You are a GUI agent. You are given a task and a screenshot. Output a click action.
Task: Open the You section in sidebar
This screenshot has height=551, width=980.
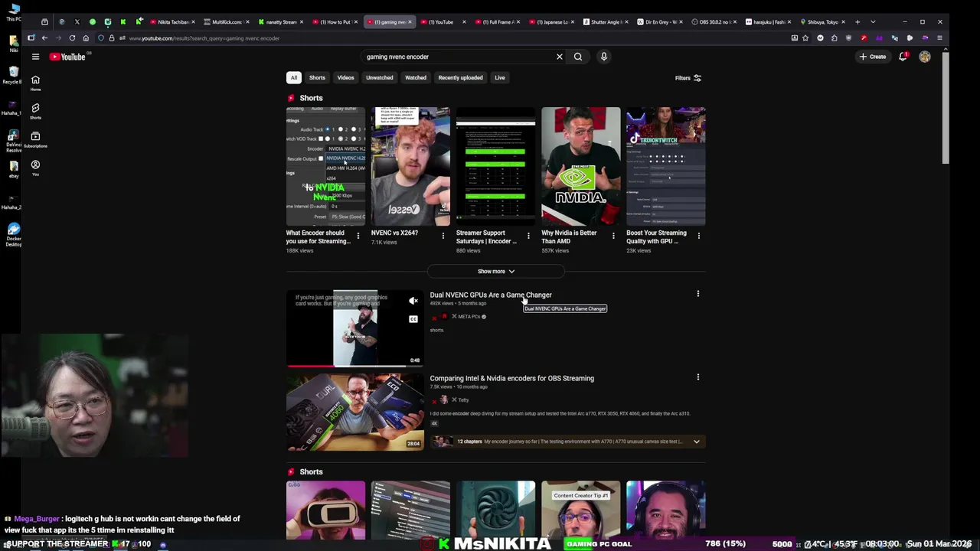pos(35,168)
